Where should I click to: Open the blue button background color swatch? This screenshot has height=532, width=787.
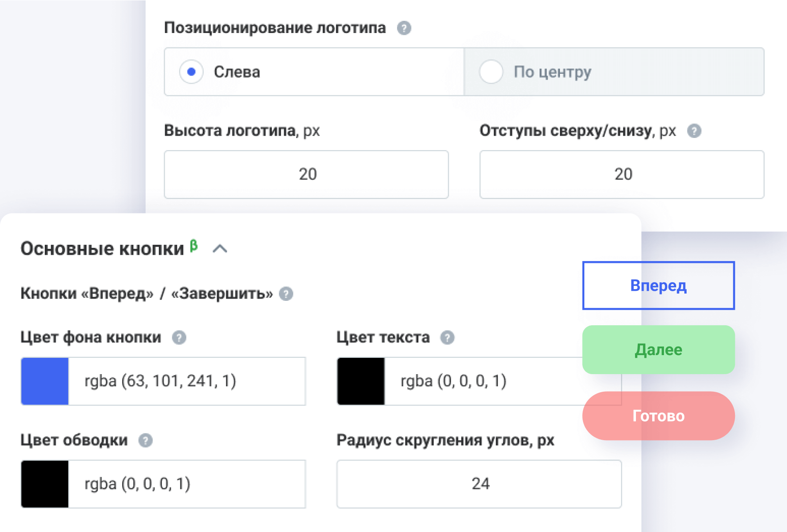click(45, 381)
